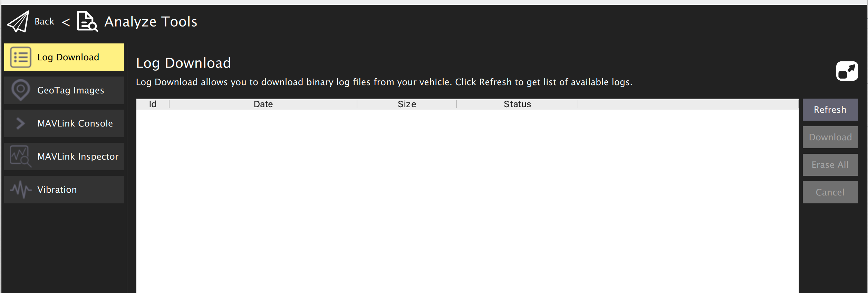Viewport: 868px width, 293px height.
Task: Click the less-than back arrow
Action: point(66,23)
